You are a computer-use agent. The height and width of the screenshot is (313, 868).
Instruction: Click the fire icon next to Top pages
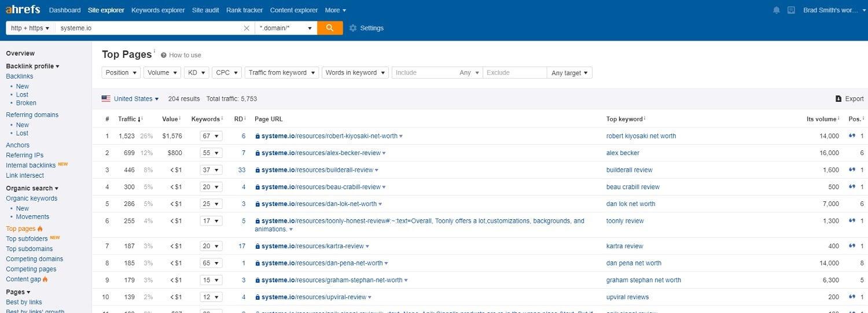point(41,229)
